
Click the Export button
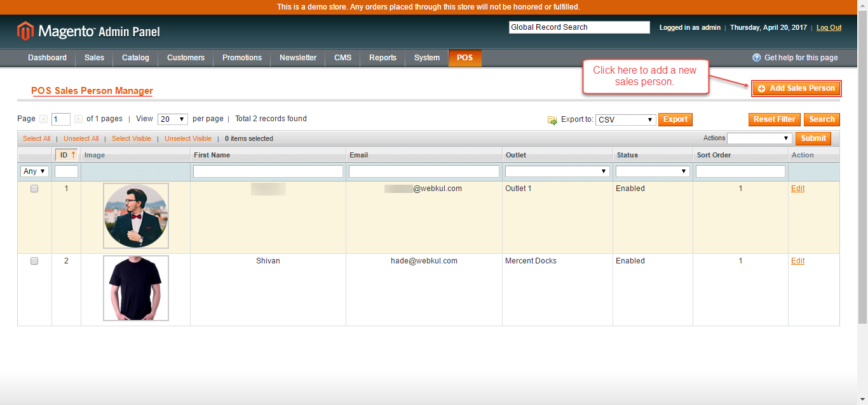tap(675, 119)
